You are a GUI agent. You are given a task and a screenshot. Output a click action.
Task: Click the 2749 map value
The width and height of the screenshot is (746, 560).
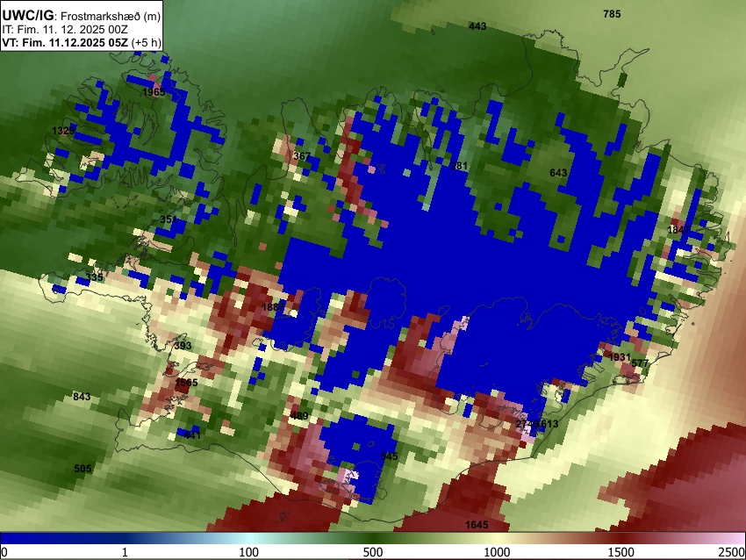[x=527, y=424]
